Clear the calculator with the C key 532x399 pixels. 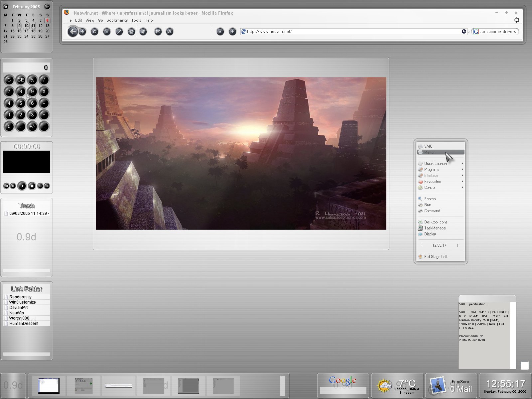pos(9,80)
